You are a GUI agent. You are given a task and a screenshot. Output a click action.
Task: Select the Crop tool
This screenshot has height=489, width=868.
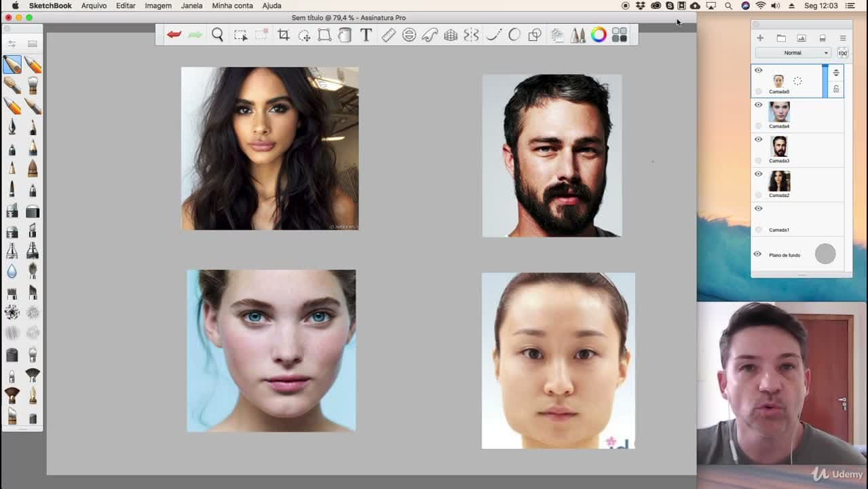(x=284, y=35)
